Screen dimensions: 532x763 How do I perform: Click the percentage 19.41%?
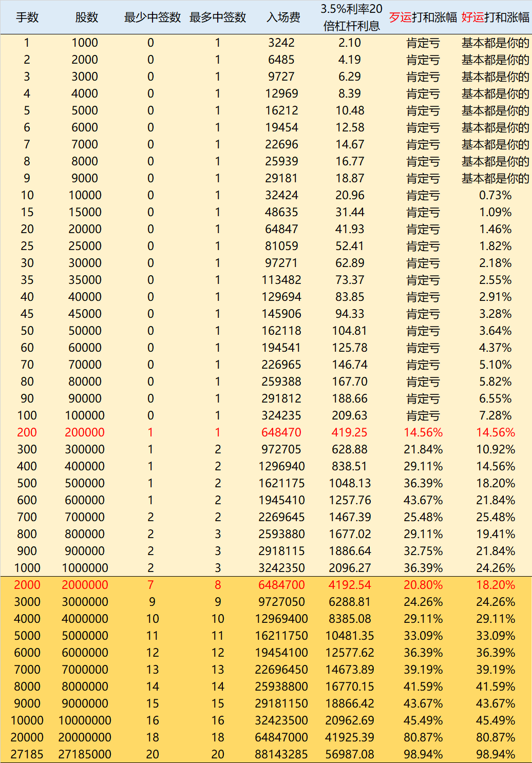point(496,534)
